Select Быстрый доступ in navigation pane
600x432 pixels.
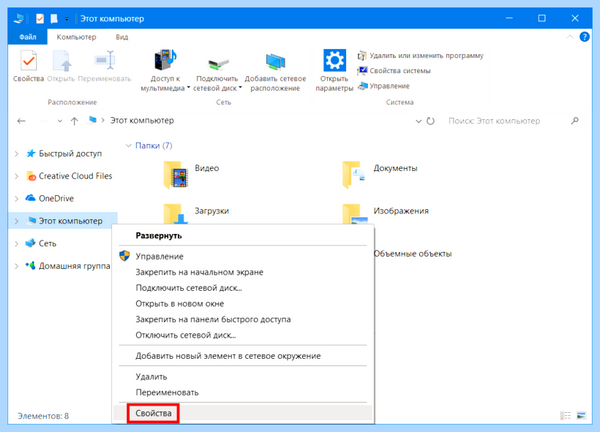(x=64, y=153)
